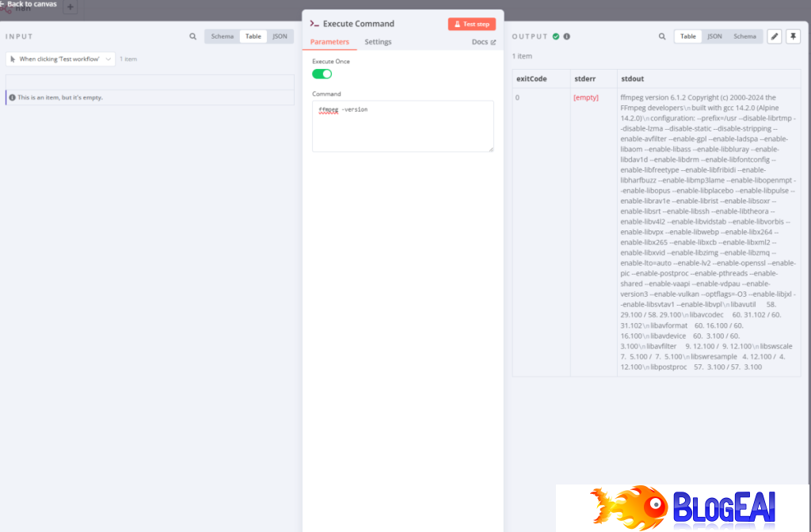Click the plus icon in the top bar
Viewport: 811px width, 532px height.
tap(70, 8)
